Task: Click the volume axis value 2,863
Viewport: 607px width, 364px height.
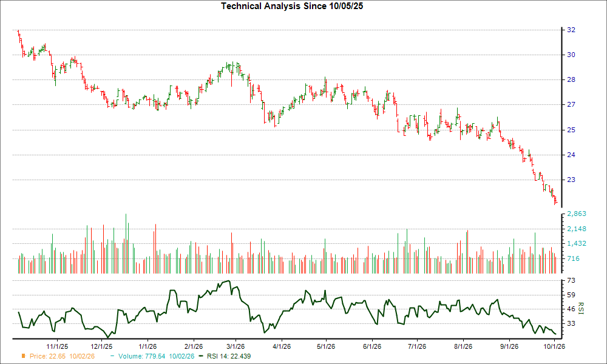Action: (x=577, y=214)
